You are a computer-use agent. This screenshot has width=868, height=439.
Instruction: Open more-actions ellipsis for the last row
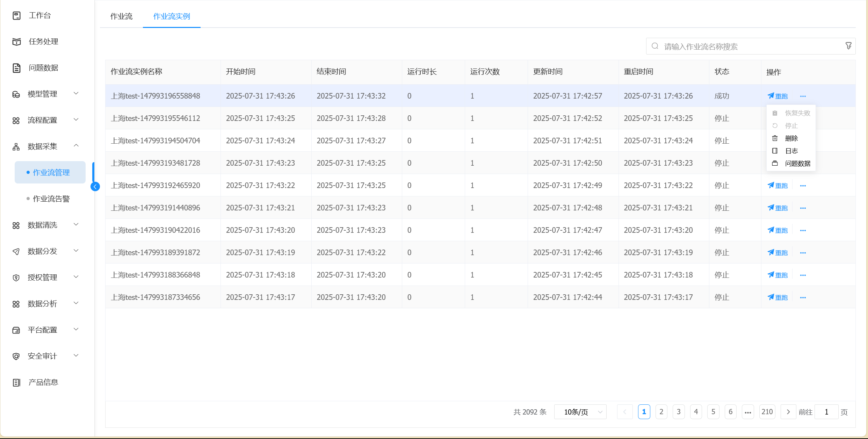click(803, 297)
